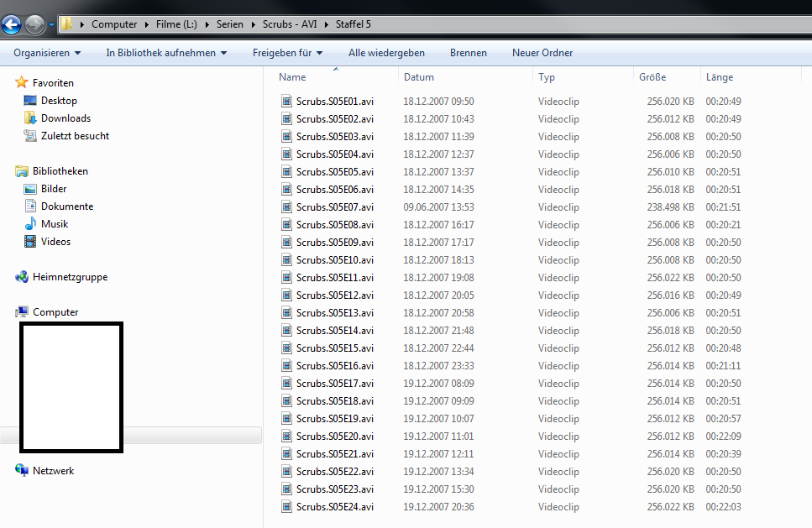Viewport: 812px width, 528px height.
Task: Navigate to Filme (L:) breadcrumb
Action: (x=176, y=24)
